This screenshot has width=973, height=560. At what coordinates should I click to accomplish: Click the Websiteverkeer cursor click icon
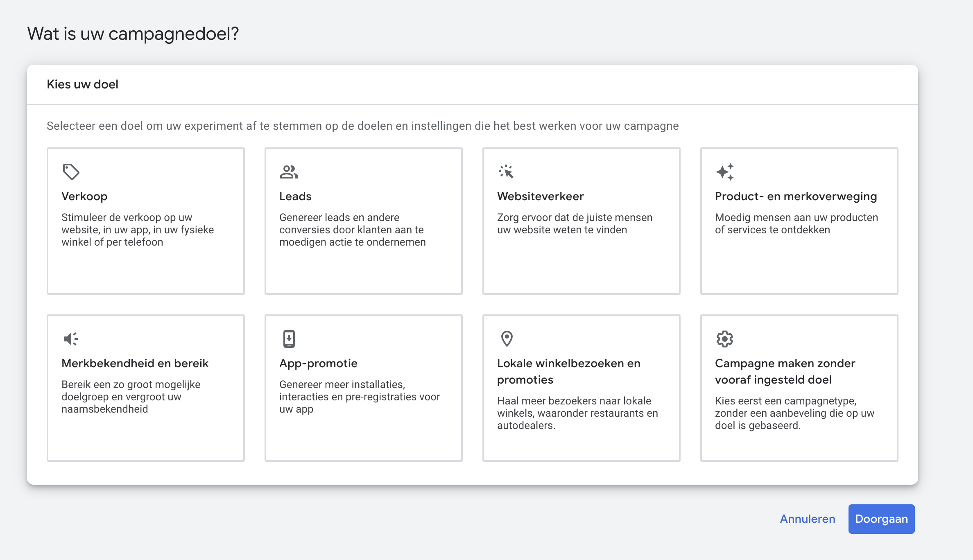[x=506, y=172]
